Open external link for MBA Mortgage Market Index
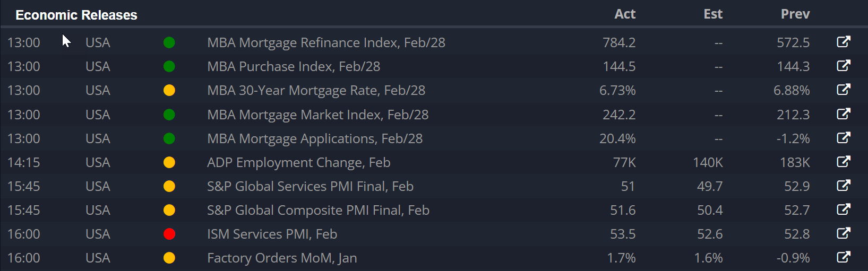Viewport: 868px width, 271px height. (x=844, y=114)
